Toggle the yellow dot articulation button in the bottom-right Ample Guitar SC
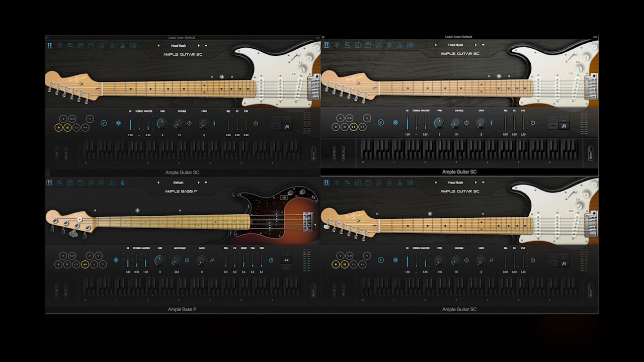The height and width of the screenshot is (362, 644). point(336,264)
